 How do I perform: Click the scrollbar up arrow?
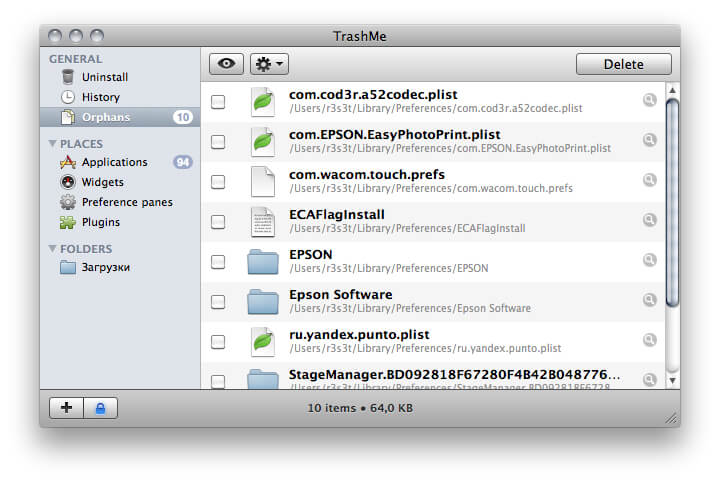click(x=672, y=90)
